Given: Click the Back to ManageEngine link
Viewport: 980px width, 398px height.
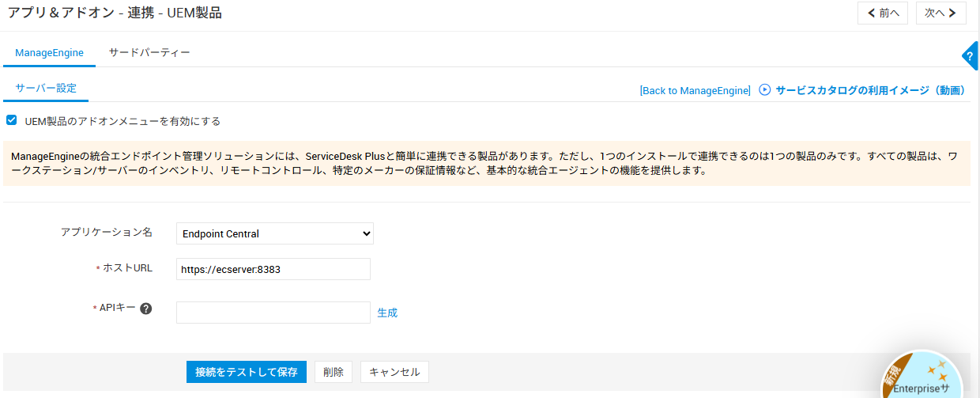Looking at the screenshot, I should coord(695,91).
